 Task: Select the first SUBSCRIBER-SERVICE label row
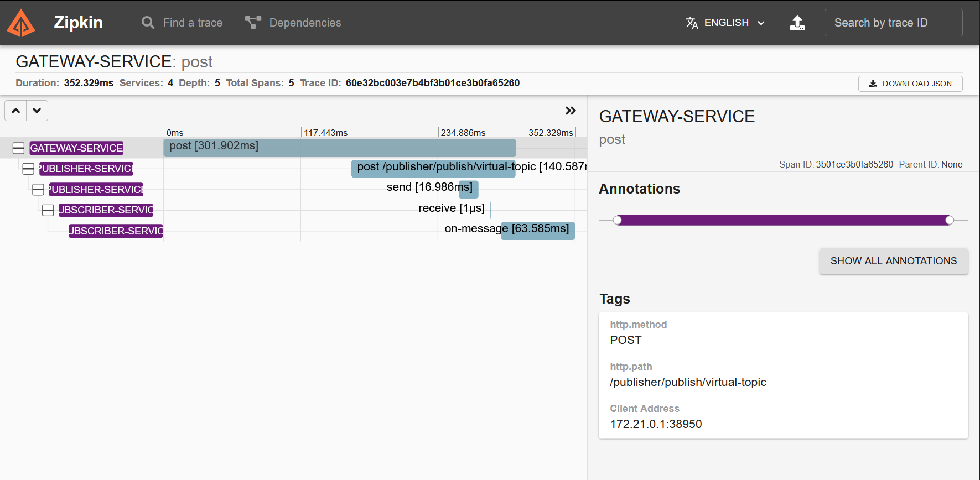pyautogui.click(x=106, y=210)
